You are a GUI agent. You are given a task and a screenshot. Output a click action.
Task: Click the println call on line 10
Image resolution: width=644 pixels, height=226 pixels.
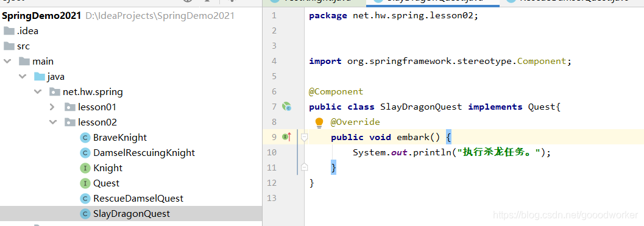coord(432,152)
